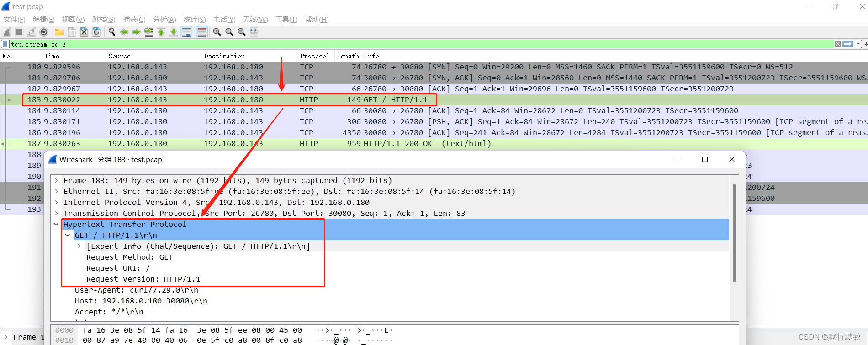Select packet 187 HTTP/1.1 200 OK row

coord(434,144)
